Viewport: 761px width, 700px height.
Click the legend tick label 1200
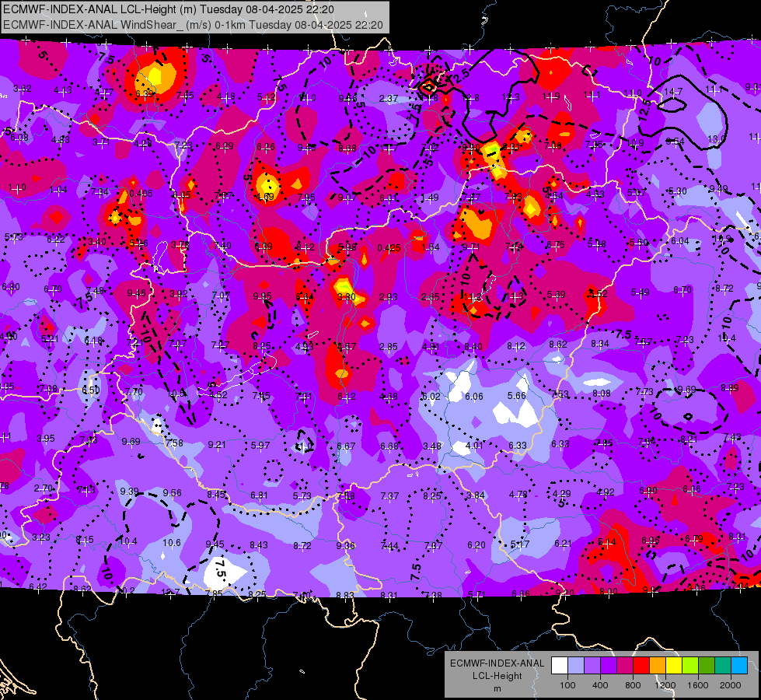(x=665, y=685)
